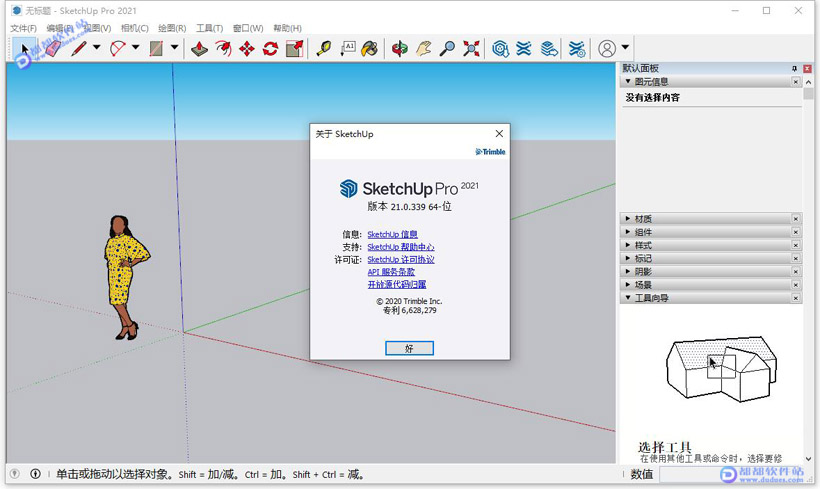Expand the 阴影 panel
The image size is (820, 489).
coord(628,271)
